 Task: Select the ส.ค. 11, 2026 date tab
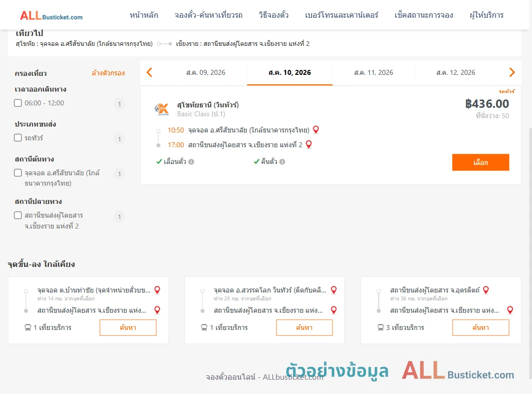pyautogui.click(x=373, y=72)
